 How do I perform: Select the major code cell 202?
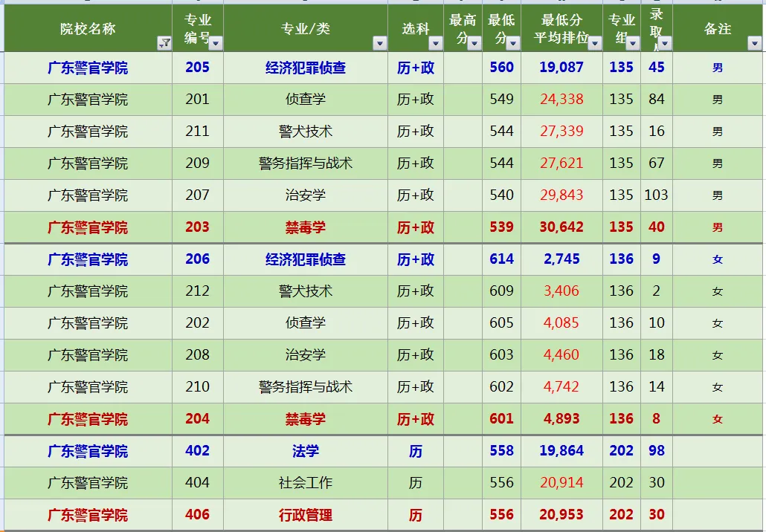click(x=197, y=323)
